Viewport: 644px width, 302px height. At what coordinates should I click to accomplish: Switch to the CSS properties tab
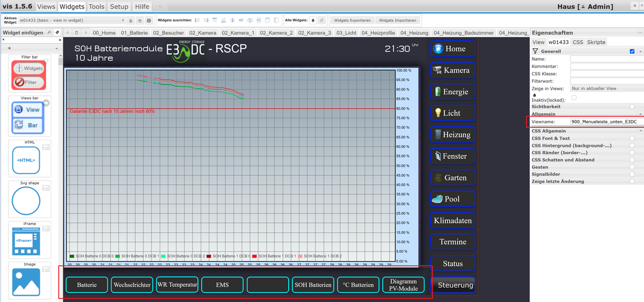coord(577,42)
